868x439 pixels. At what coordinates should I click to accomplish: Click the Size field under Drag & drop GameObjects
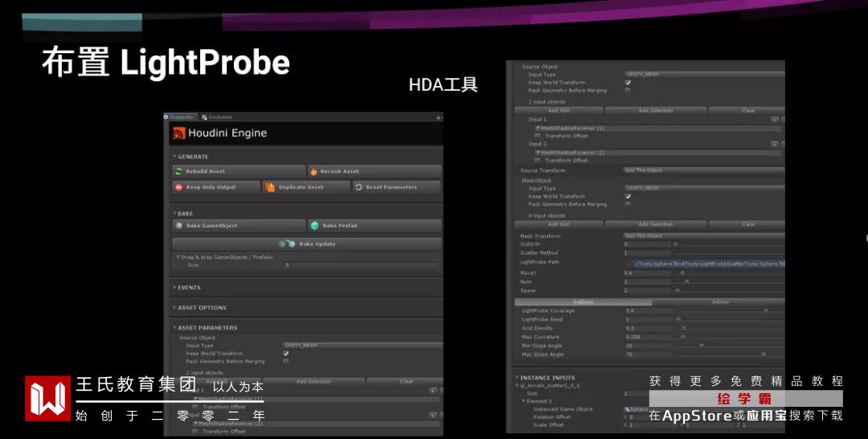(362, 265)
